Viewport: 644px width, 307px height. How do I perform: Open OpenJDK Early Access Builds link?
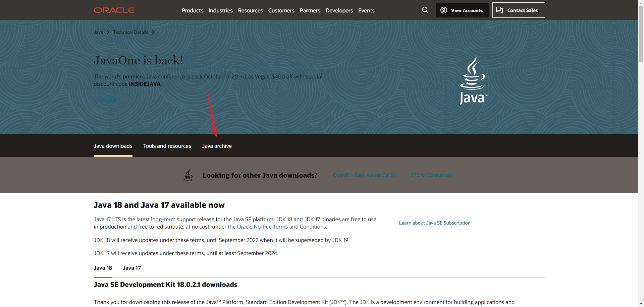tap(364, 175)
